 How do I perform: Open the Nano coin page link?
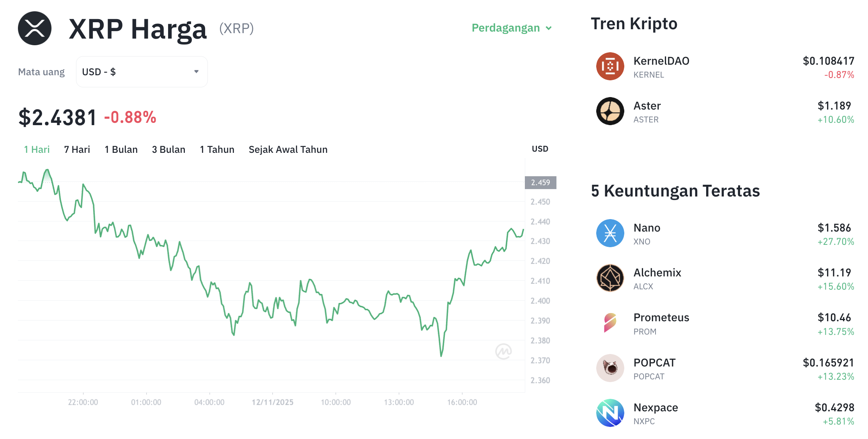647,228
